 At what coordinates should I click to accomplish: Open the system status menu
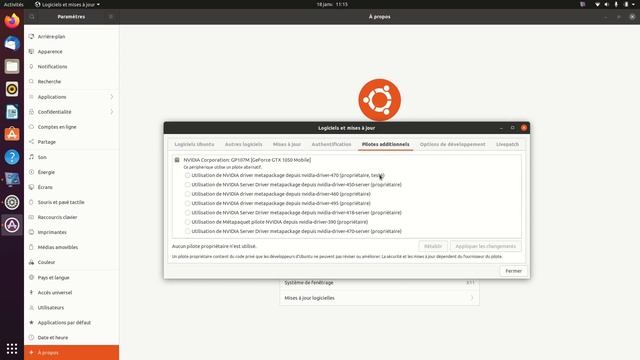pyautogui.click(x=615, y=4)
